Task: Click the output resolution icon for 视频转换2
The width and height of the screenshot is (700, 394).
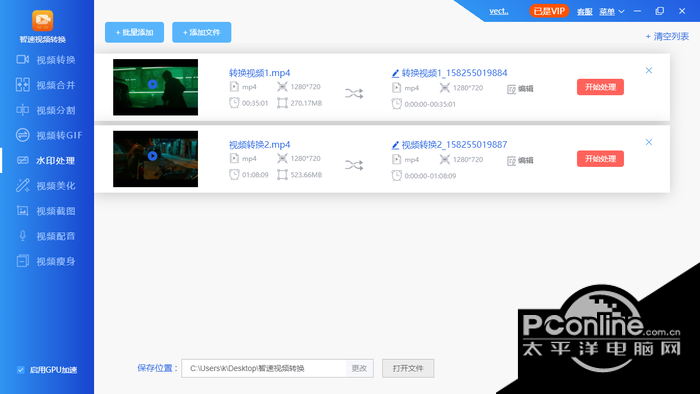Action: pyautogui.click(x=445, y=159)
